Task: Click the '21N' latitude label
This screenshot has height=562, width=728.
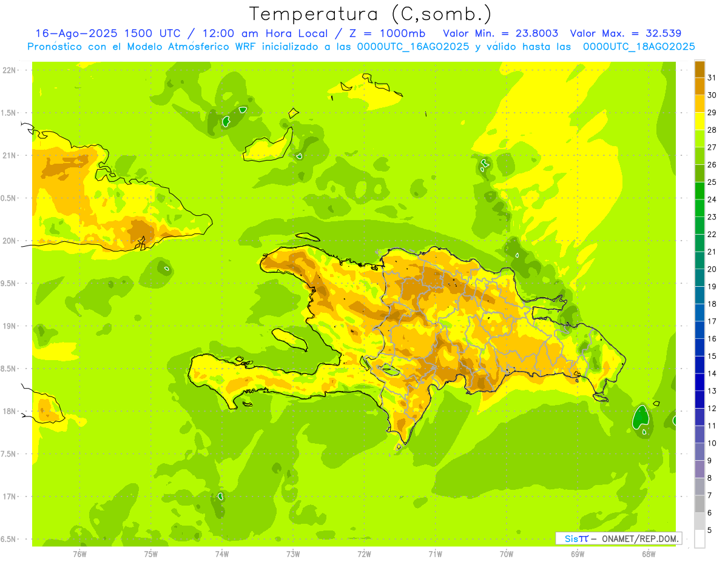Action: (x=8, y=156)
